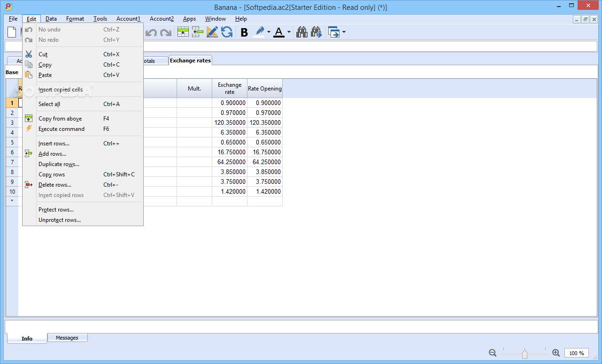Choose Copy from above menu entry
This screenshot has width=602, height=364.
[x=83, y=119]
